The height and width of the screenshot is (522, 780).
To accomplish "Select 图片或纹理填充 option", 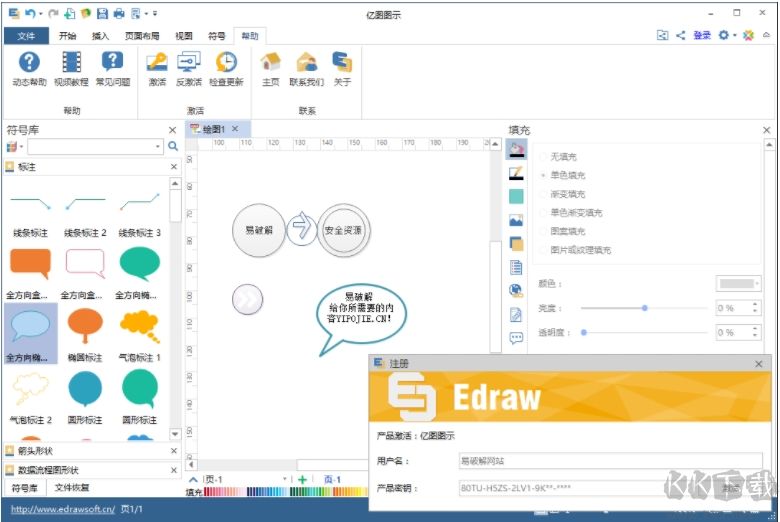I will (x=576, y=250).
